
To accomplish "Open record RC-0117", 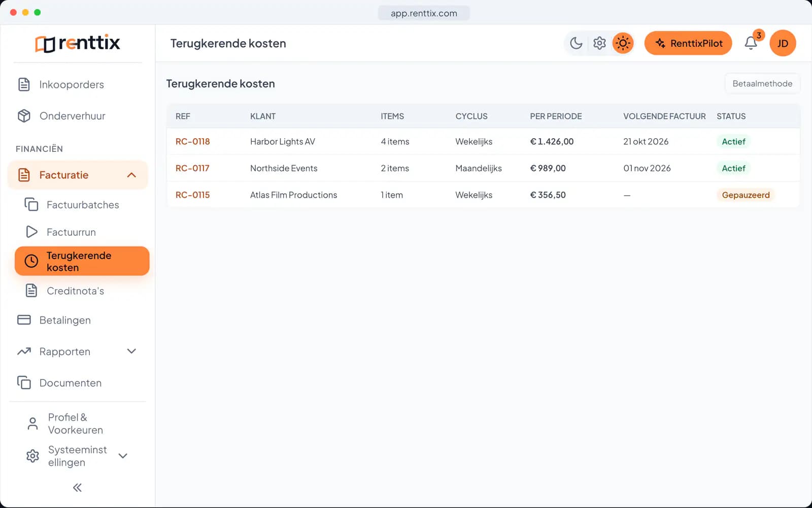I will (x=192, y=168).
